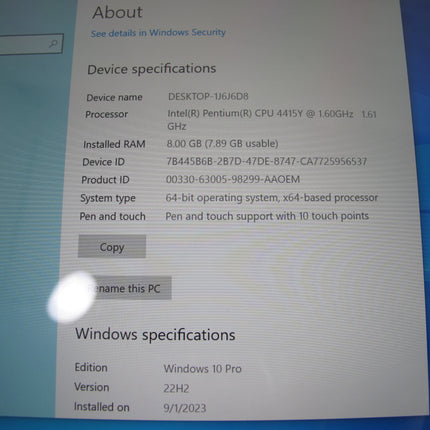The image size is (430, 430).
Task: Click the Version label
Action: (x=92, y=387)
